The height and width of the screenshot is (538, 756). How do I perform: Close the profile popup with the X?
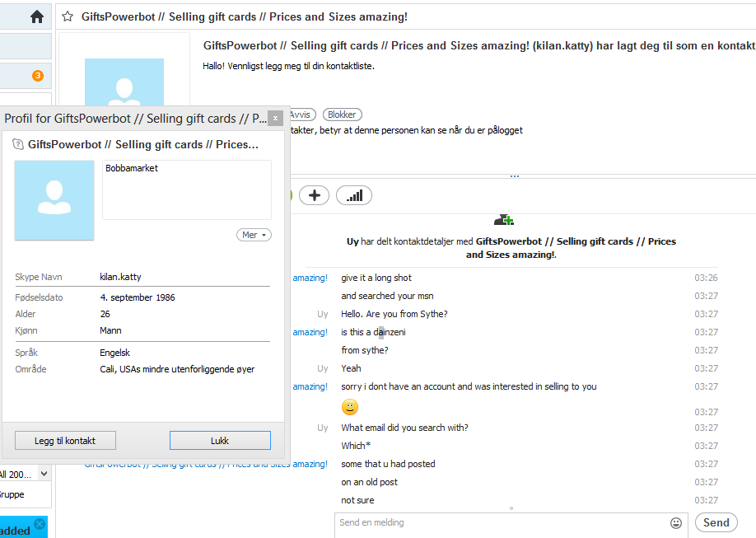coord(275,118)
